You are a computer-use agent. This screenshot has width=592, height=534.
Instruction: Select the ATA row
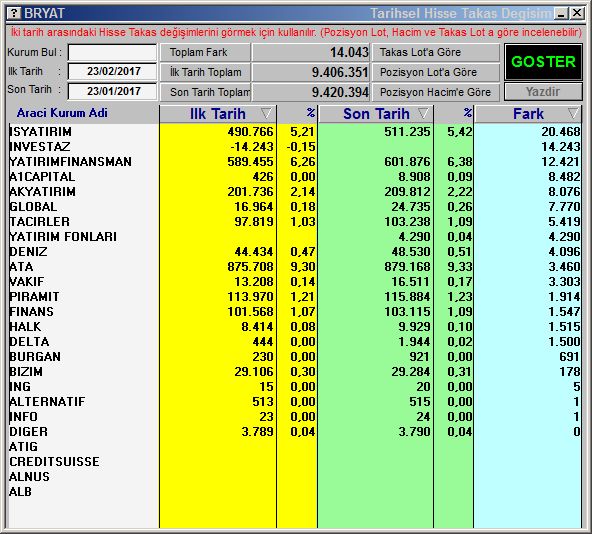coord(294,267)
